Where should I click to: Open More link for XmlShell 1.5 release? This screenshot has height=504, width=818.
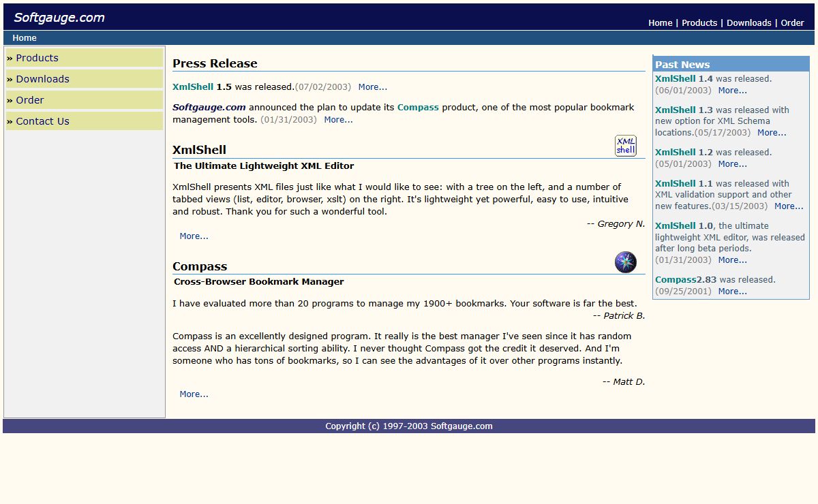372,87
